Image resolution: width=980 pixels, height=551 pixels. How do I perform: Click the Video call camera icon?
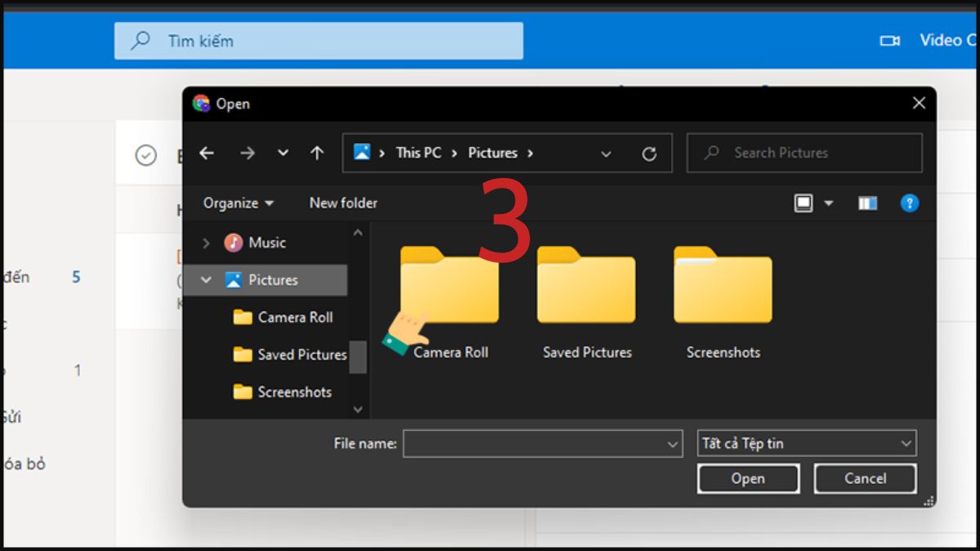tap(889, 41)
